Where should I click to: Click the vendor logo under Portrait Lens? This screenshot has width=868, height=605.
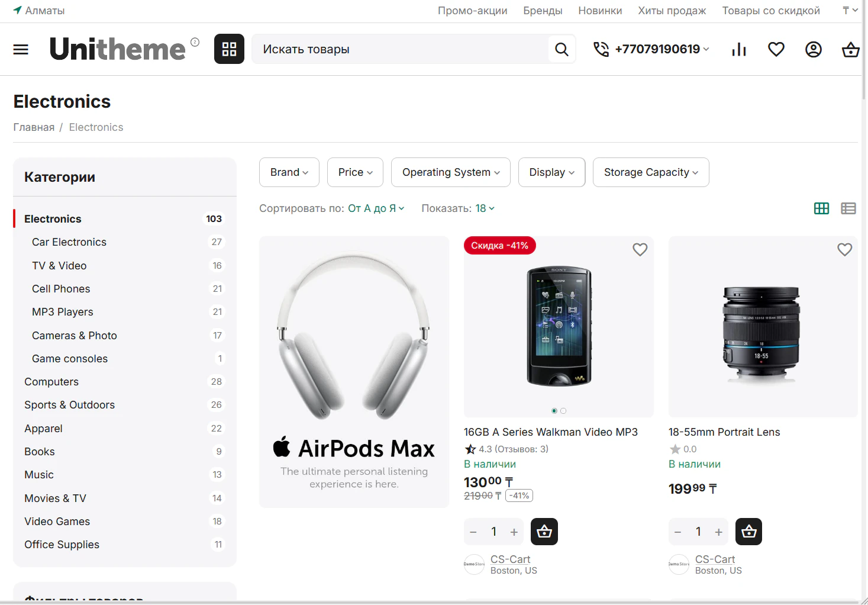[x=679, y=565]
